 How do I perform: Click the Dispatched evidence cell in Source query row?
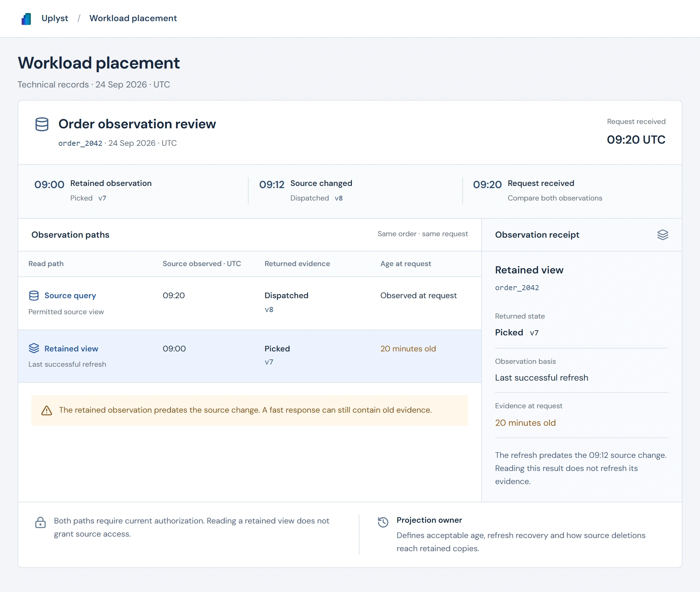tap(287, 302)
